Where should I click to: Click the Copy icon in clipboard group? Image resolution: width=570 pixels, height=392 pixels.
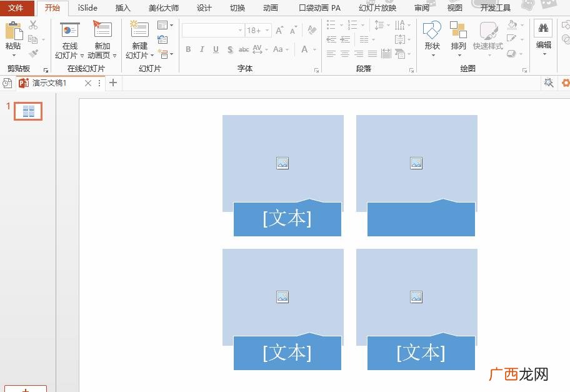point(32,39)
